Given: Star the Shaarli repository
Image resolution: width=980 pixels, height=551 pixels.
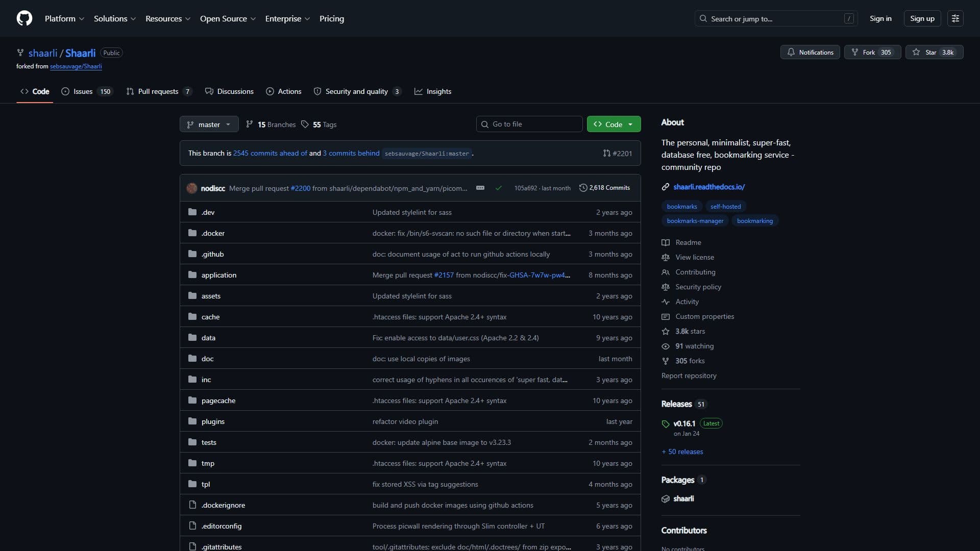Looking at the screenshot, I should pyautogui.click(x=934, y=52).
